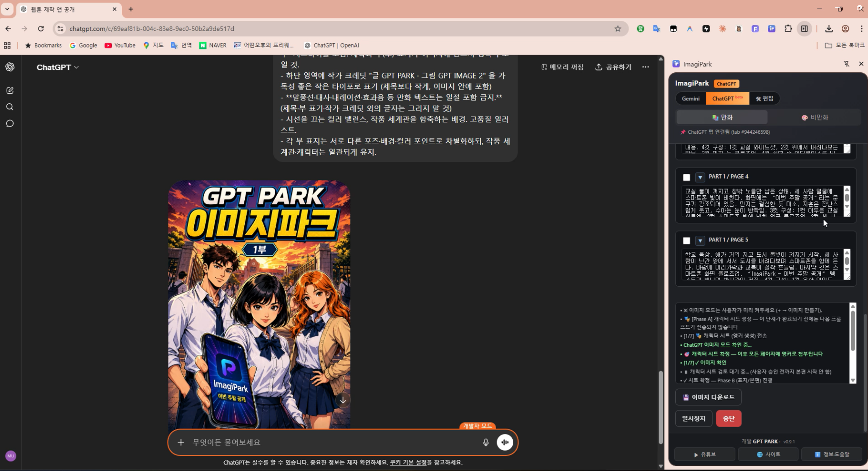Open the apps grid in bookmarks bar
Screen dimensions: 868x471
(x=7, y=45)
